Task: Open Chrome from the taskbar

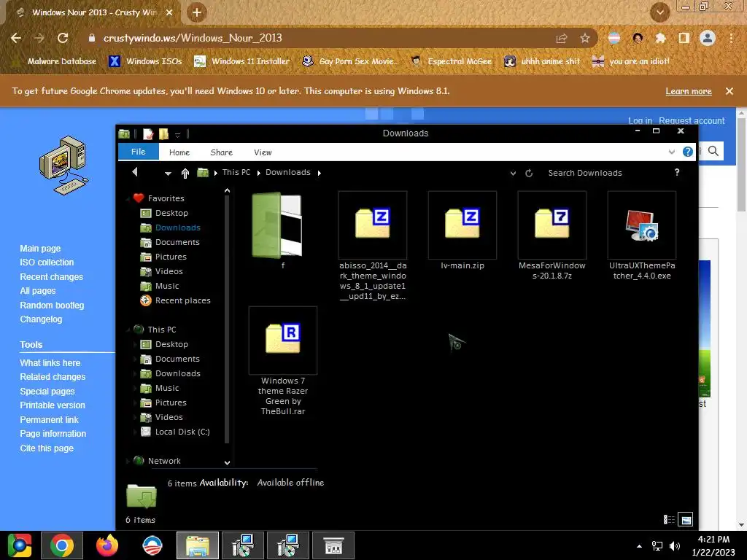Action: pos(62,545)
